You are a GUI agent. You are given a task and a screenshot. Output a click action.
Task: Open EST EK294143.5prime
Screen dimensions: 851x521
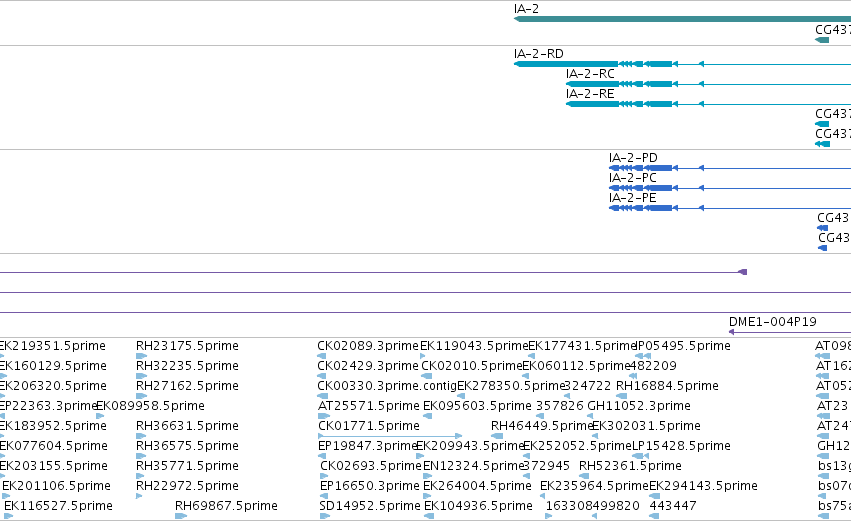click(x=703, y=486)
